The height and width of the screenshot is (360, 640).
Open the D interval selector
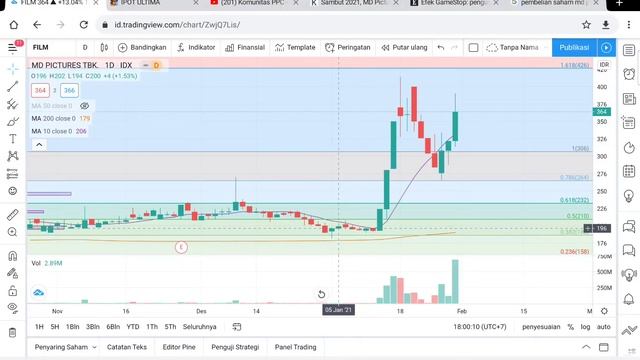[85, 48]
